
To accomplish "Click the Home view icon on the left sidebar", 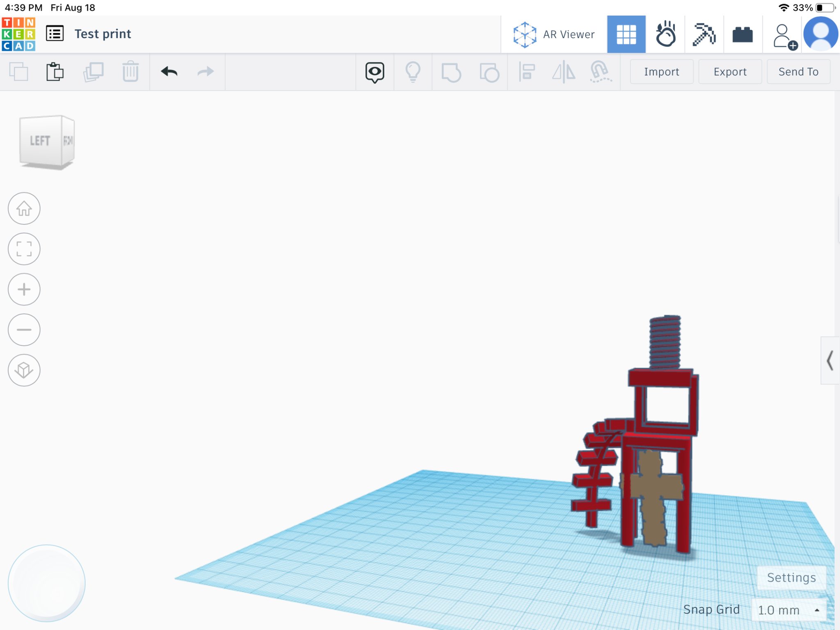I will [24, 209].
